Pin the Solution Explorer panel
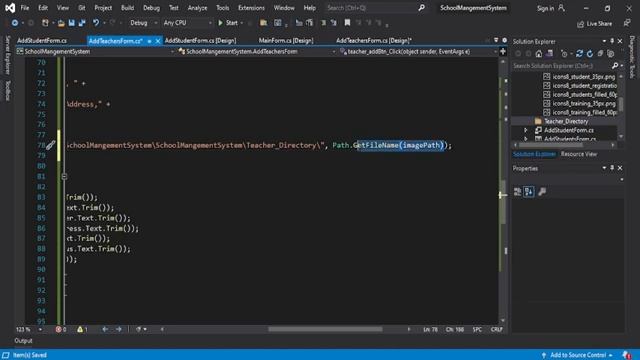The height and width of the screenshot is (360, 640). point(612,41)
